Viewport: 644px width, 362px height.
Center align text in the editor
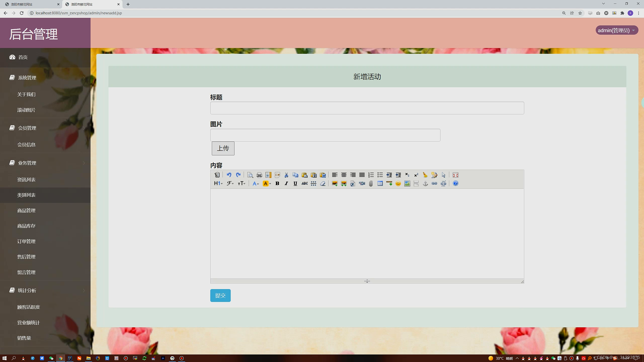(x=344, y=175)
